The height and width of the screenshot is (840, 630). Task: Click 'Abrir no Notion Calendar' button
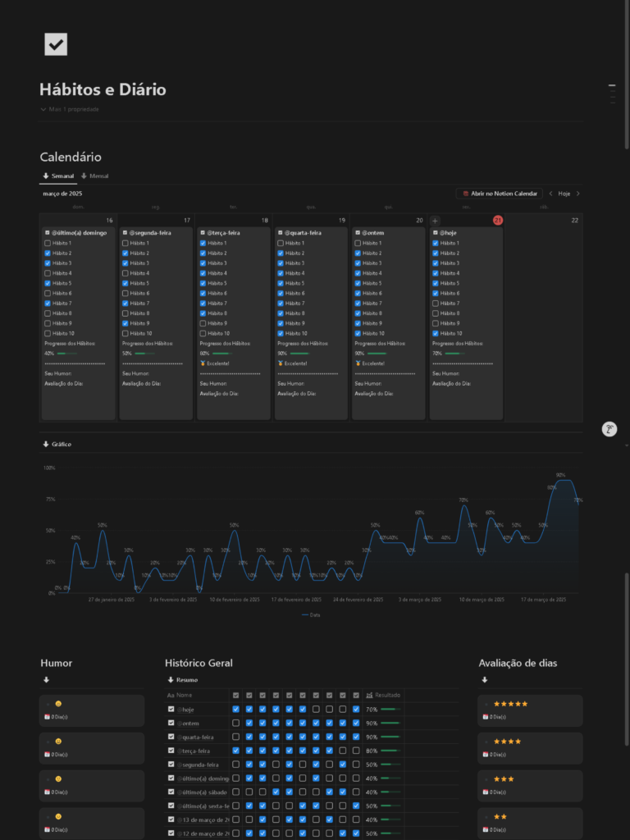click(499, 194)
